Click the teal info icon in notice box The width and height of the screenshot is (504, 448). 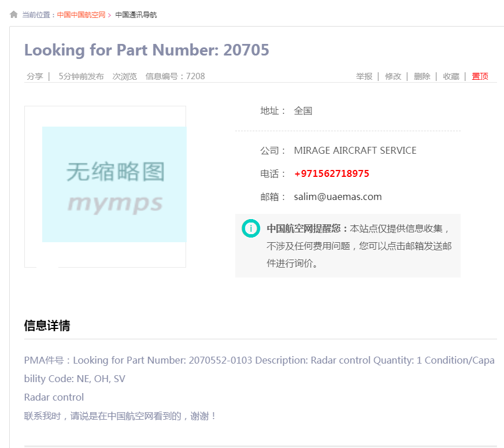[x=251, y=228]
